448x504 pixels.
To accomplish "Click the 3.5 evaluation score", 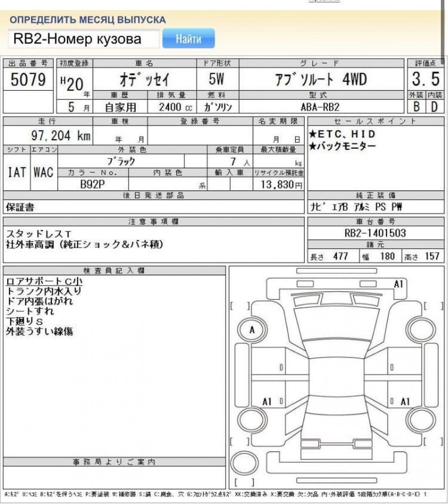I will (425, 79).
